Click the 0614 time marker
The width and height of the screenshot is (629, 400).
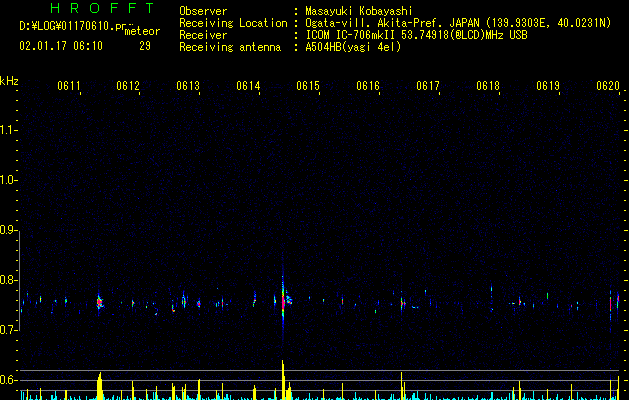pos(248,86)
